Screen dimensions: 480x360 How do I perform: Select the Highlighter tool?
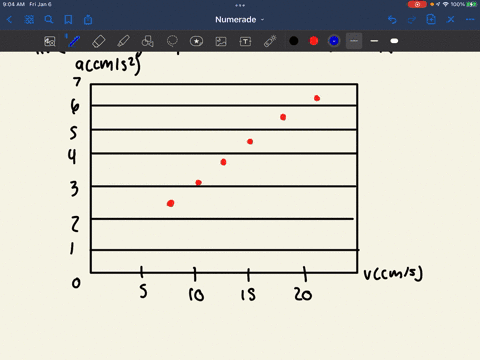123,41
